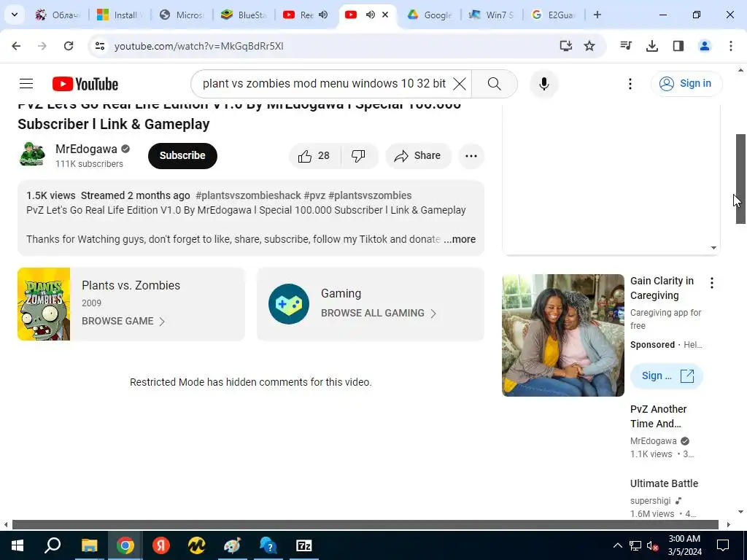The width and height of the screenshot is (747, 560).
Task: Open Chrome three-dot menu
Action: (731, 46)
